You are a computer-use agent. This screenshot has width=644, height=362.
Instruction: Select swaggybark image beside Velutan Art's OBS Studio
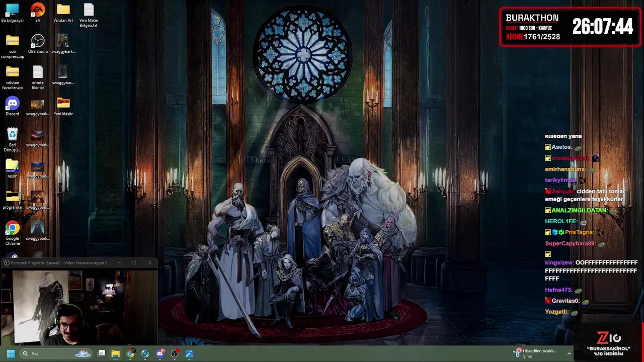pyautogui.click(x=63, y=44)
